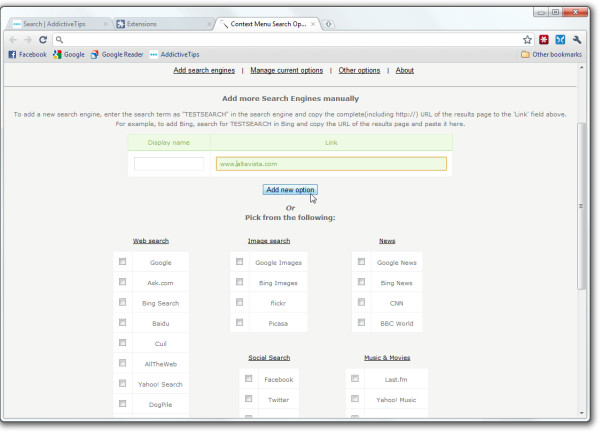Enable the Bing News checkbox
Screen dimensions: 600x432
tap(361, 282)
